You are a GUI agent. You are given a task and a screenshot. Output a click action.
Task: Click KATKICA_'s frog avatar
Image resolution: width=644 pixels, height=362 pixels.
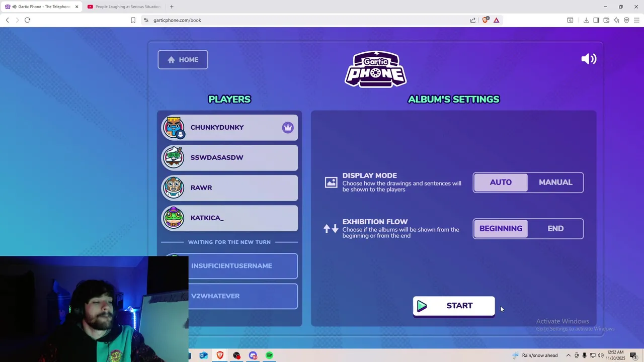[174, 218]
